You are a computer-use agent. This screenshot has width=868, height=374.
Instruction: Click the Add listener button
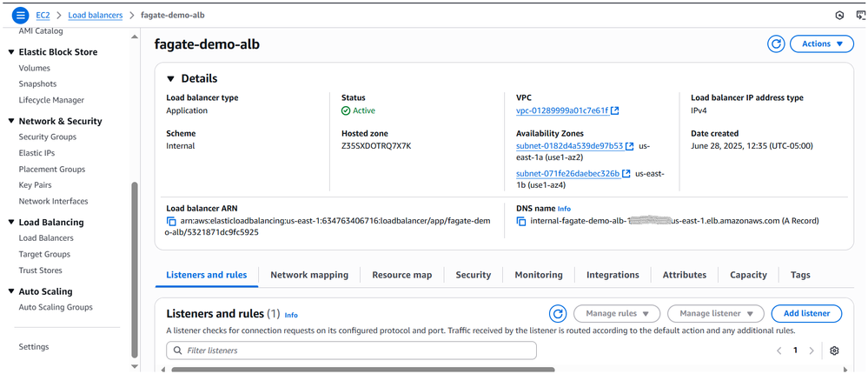point(806,313)
